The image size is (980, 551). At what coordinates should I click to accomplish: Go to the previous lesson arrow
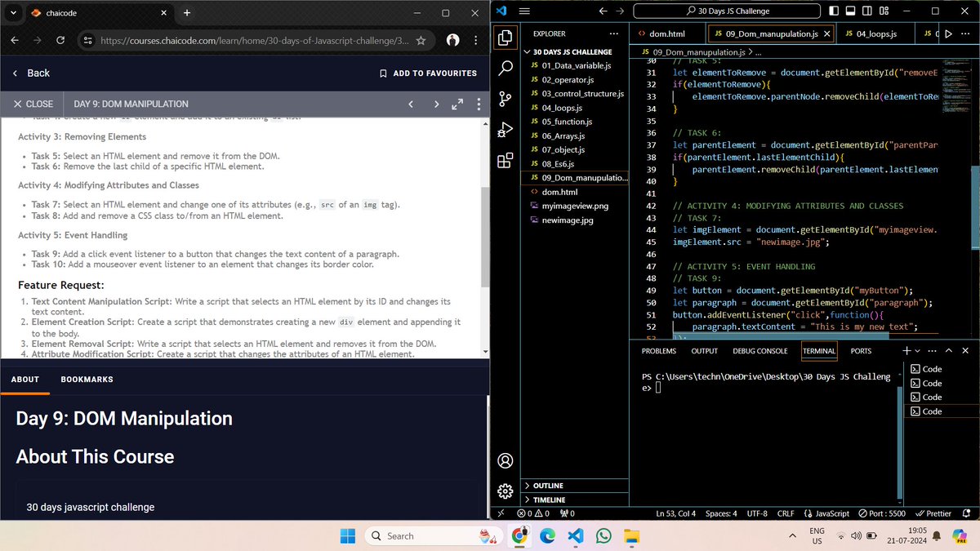pos(411,104)
